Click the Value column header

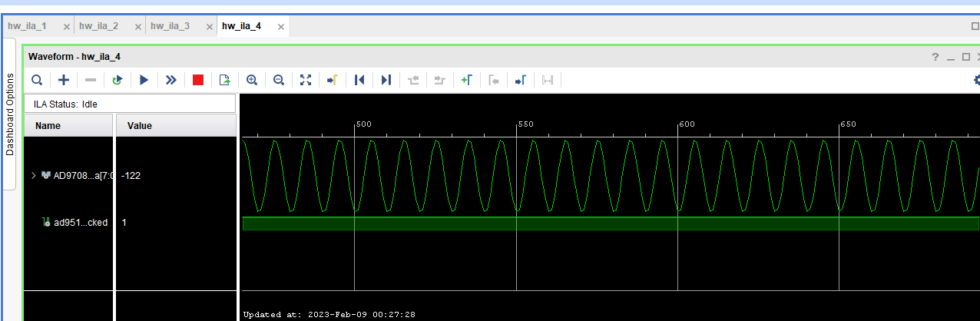click(x=176, y=125)
